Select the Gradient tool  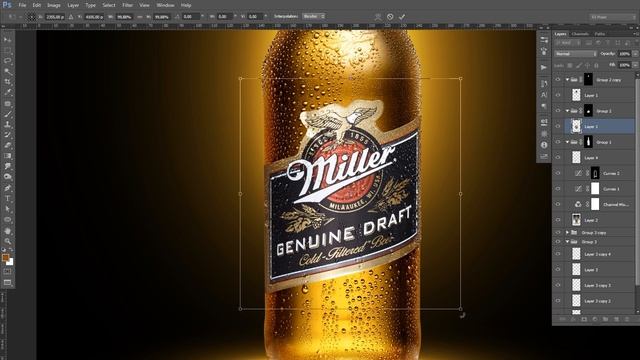pyautogui.click(x=7, y=156)
